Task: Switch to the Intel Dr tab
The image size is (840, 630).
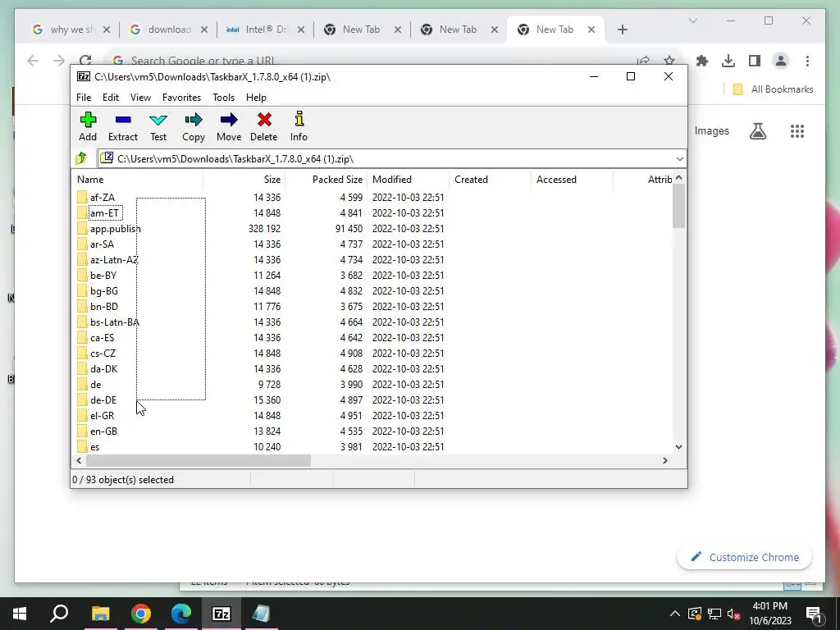Action: (x=265, y=30)
